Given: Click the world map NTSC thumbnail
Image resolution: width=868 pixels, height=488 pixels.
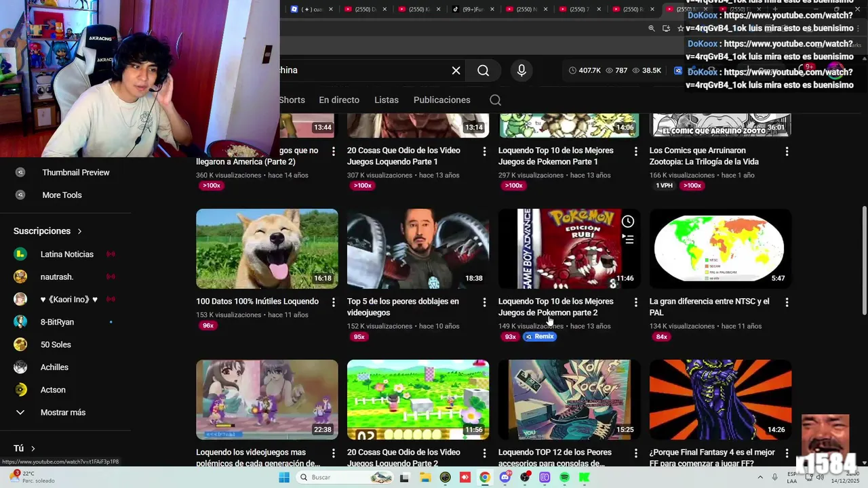Looking at the screenshot, I should point(720,249).
